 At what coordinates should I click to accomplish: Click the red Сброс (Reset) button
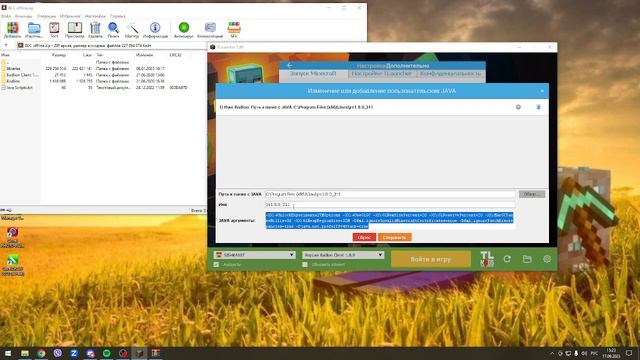pos(364,237)
